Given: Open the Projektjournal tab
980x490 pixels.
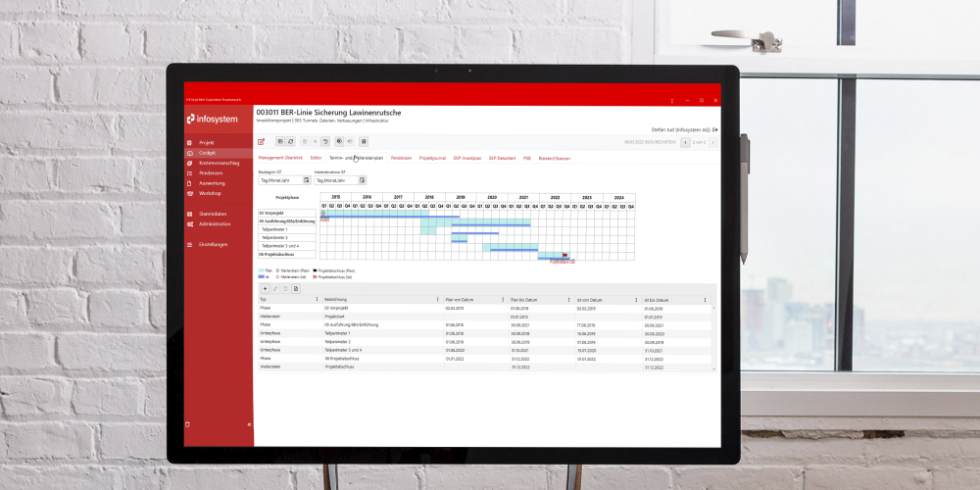Looking at the screenshot, I should point(432,158).
